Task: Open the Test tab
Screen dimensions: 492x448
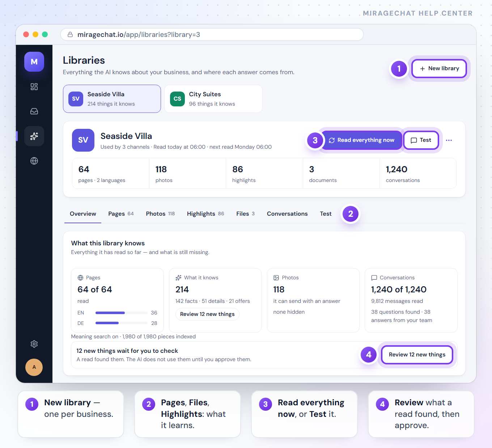Action: (326, 214)
